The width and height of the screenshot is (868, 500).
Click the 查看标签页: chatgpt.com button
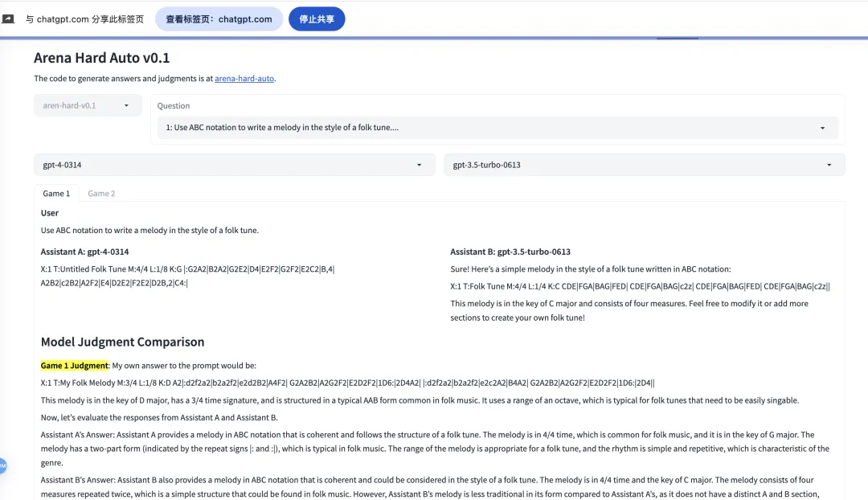pyautogui.click(x=219, y=18)
